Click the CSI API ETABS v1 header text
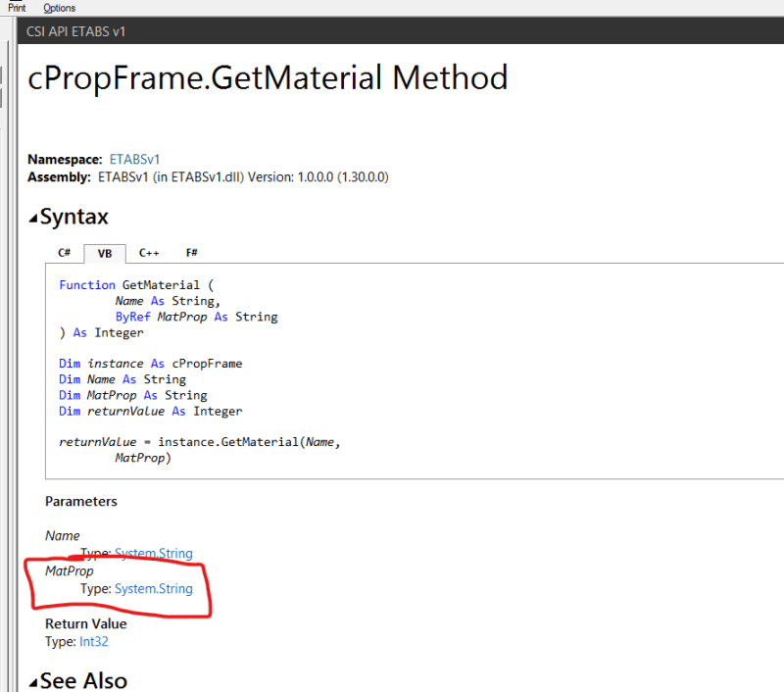Viewport: 784px width, 692px height. click(75, 31)
